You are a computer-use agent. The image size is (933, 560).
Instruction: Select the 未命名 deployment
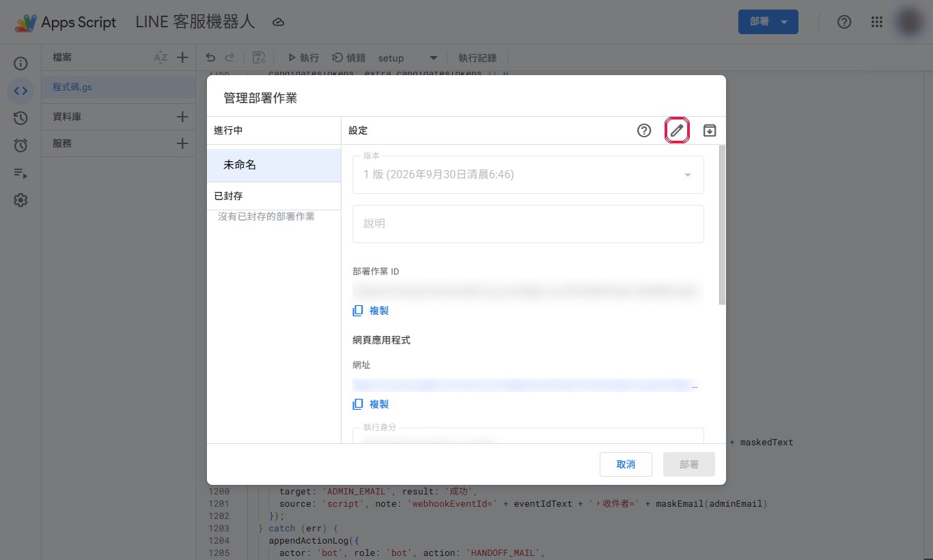pyautogui.click(x=274, y=165)
